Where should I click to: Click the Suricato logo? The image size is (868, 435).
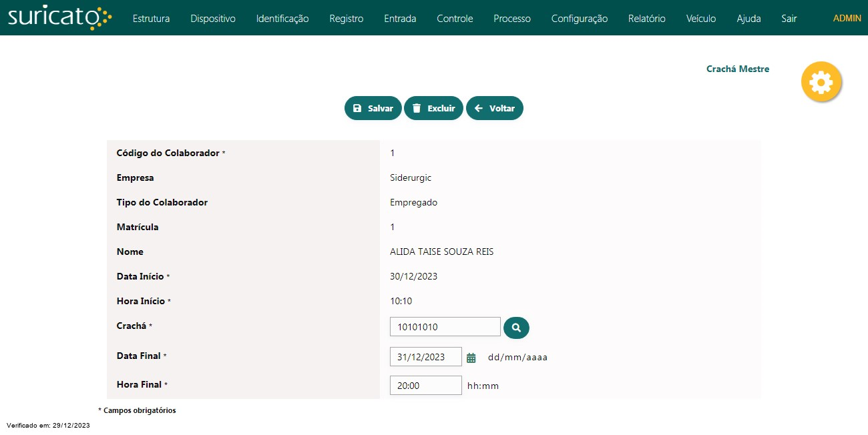point(60,18)
